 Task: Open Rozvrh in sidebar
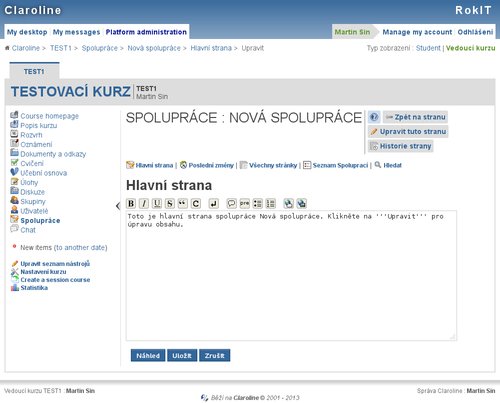click(x=31, y=135)
